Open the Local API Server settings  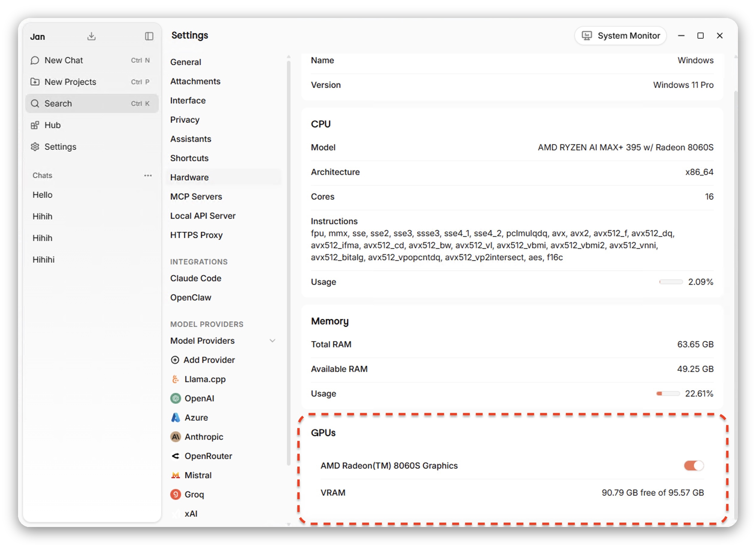(x=203, y=216)
